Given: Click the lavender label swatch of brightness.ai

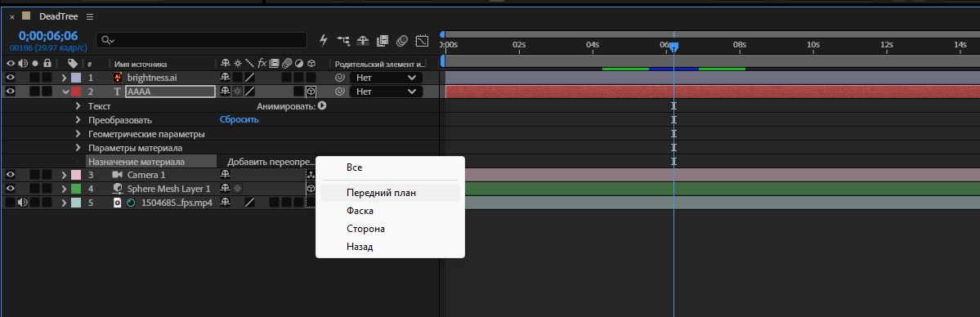Looking at the screenshot, I should (x=76, y=78).
